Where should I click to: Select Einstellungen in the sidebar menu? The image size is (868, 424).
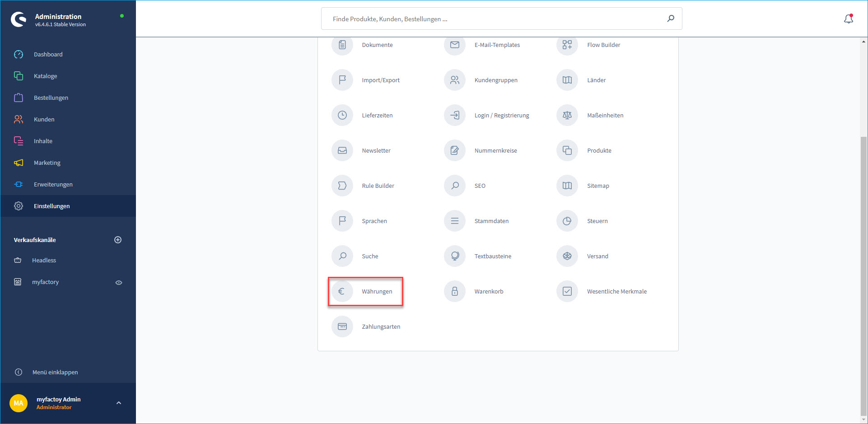[x=52, y=206]
